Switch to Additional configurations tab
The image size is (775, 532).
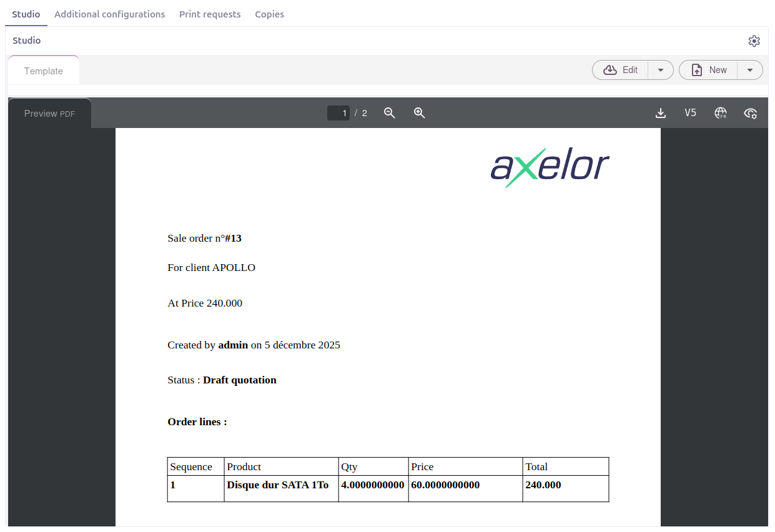109,14
